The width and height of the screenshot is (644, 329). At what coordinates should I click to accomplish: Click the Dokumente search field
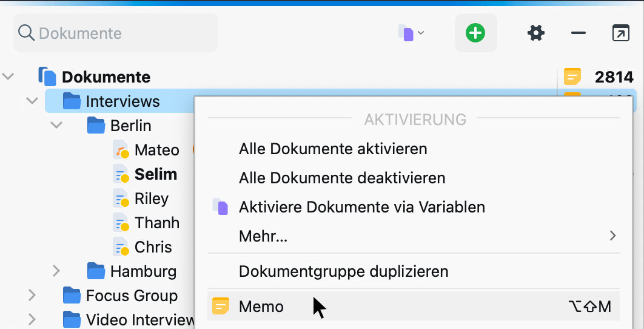(x=115, y=33)
